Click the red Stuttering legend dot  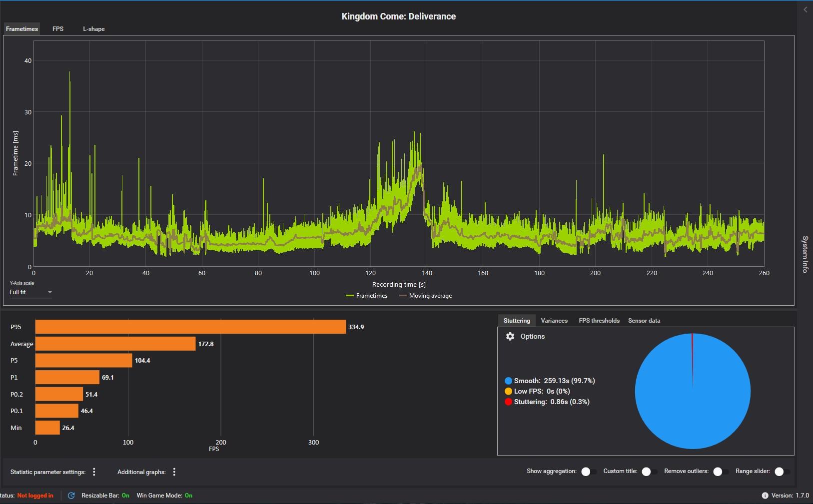[508, 402]
